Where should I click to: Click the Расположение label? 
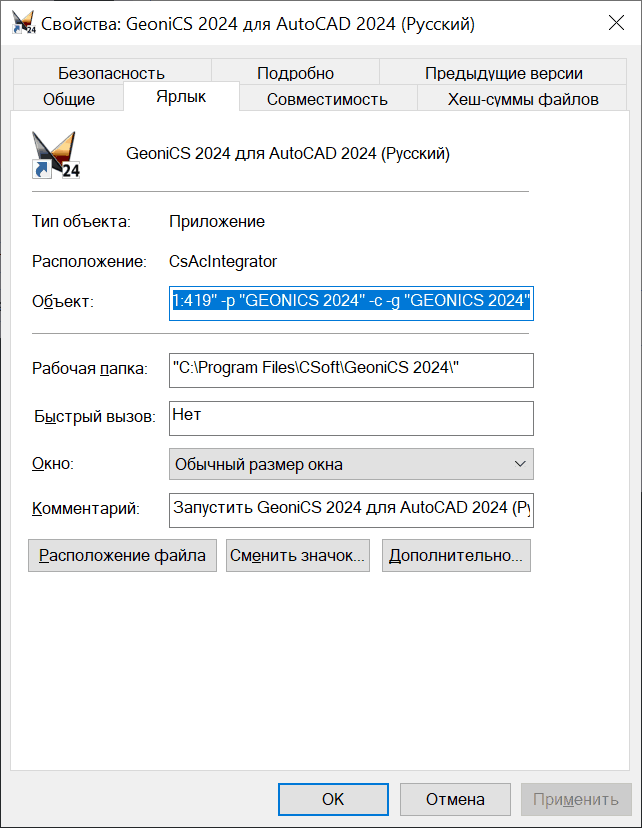coord(89,261)
